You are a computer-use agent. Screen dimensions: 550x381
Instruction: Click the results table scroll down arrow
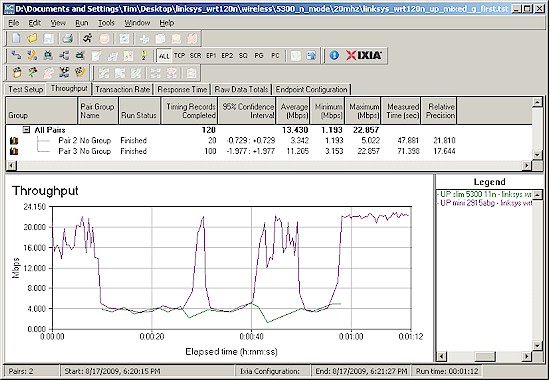pos(537,155)
